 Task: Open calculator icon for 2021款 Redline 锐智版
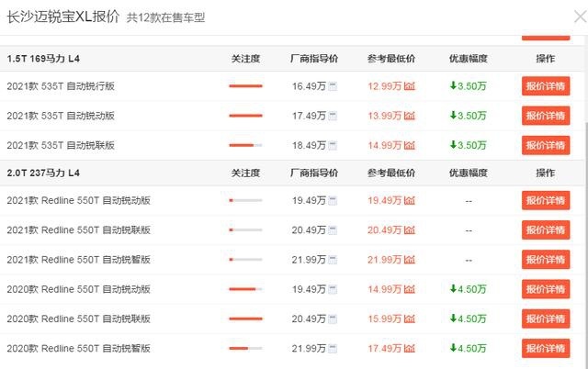click(333, 260)
